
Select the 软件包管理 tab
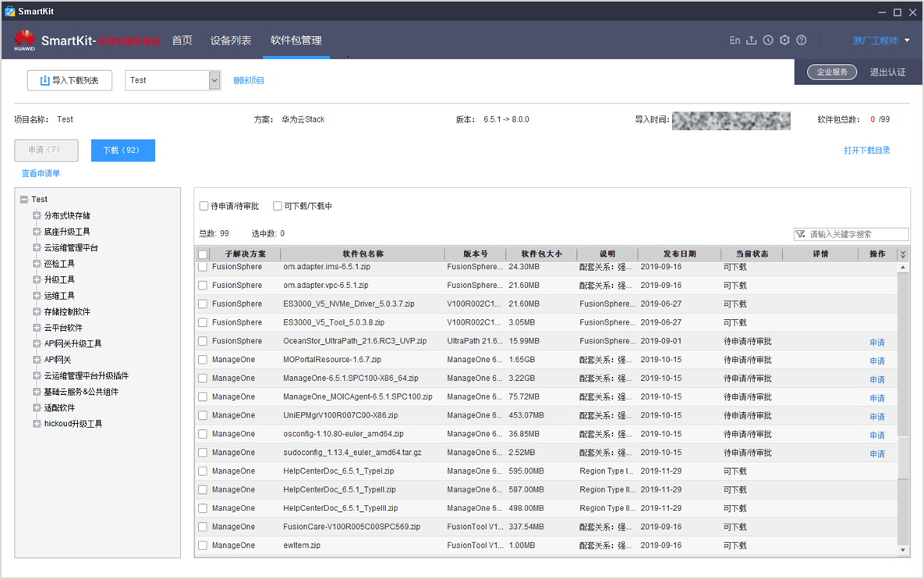tap(296, 40)
